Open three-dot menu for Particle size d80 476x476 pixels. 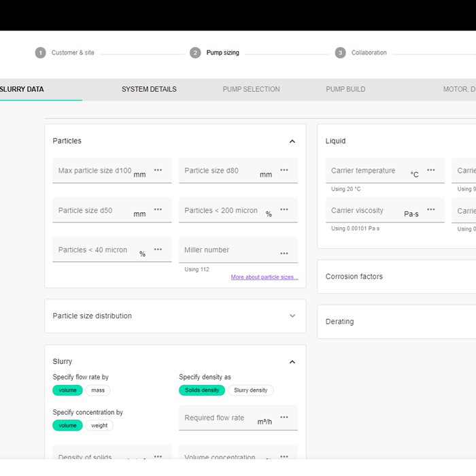click(284, 170)
